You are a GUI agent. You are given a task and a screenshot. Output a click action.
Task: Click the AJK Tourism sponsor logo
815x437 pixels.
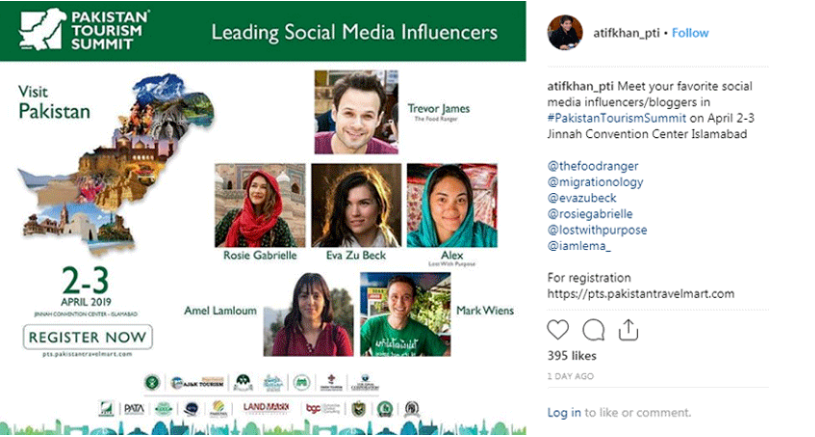pyautogui.click(x=197, y=383)
